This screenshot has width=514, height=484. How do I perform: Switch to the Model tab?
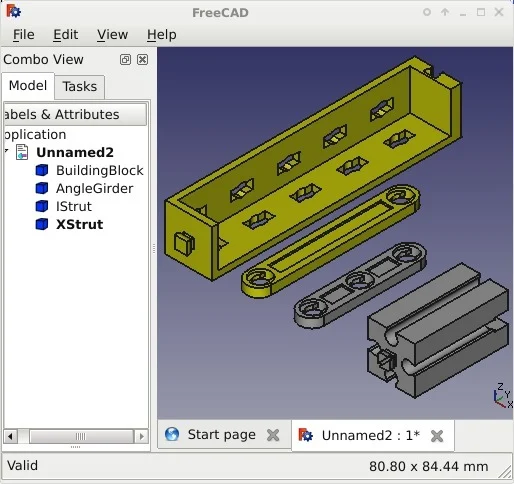click(x=28, y=86)
